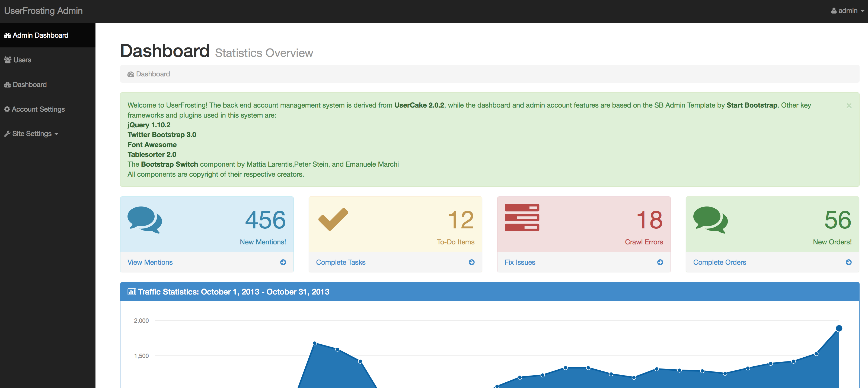
Task: Click the 456 New Mentions count
Action: click(265, 220)
